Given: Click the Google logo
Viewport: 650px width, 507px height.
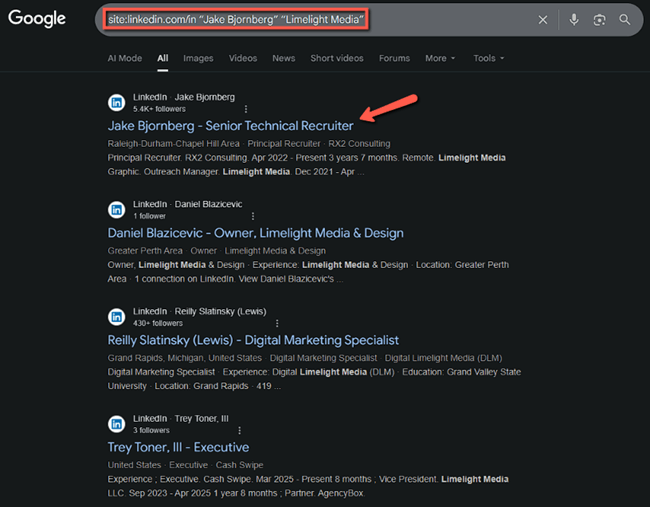Looking at the screenshot, I should pos(37,19).
